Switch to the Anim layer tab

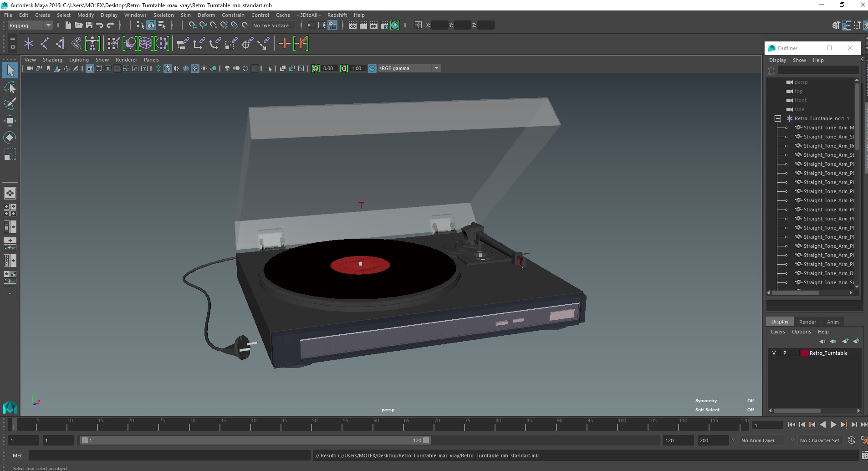(x=832, y=322)
